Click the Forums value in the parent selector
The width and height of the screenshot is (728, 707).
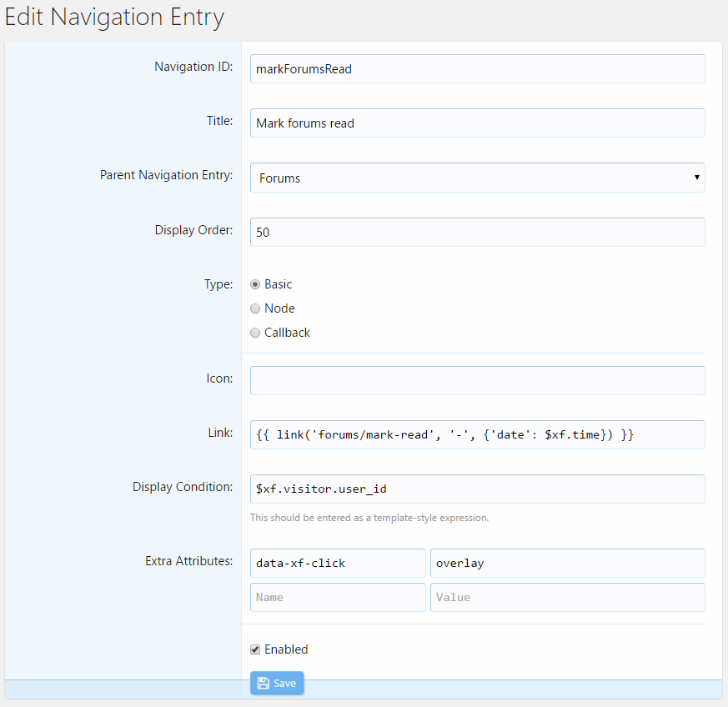[279, 178]
